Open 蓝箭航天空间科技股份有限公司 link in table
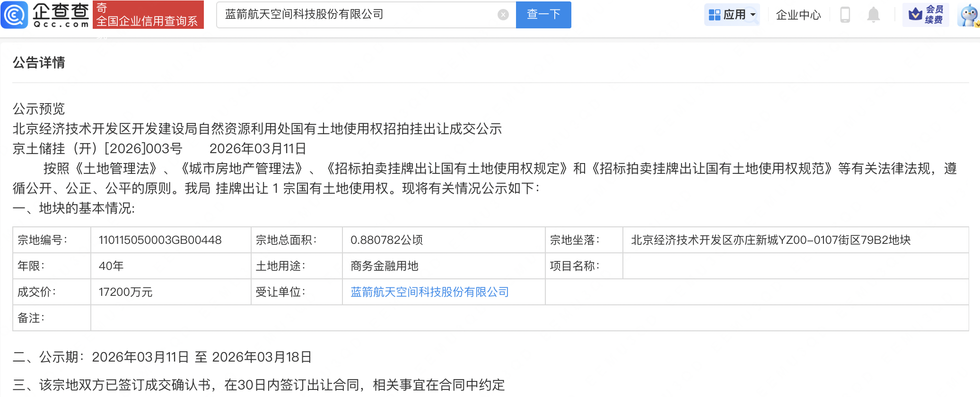The image size is (980, 397). (x=429, y=292)
